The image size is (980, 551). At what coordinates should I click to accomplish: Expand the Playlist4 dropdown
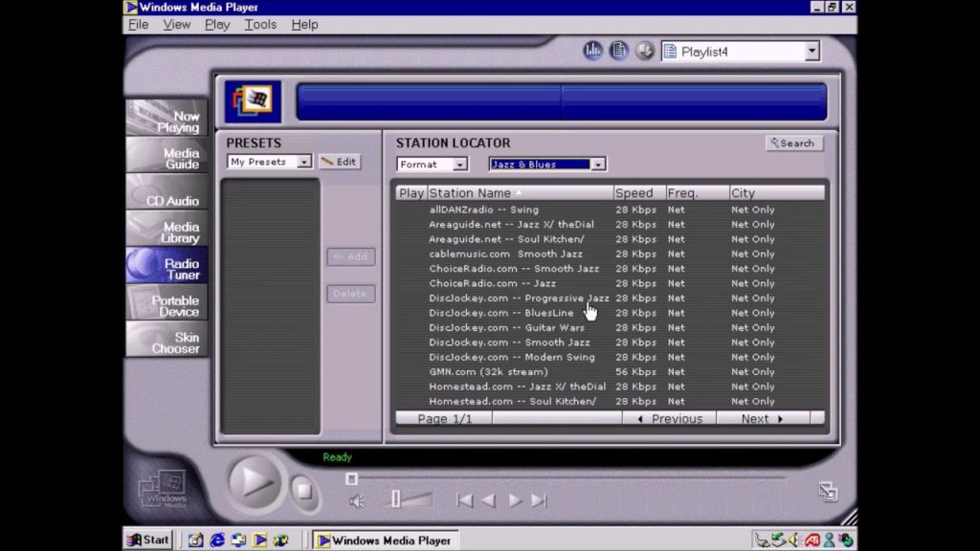[x=812, y=52]
